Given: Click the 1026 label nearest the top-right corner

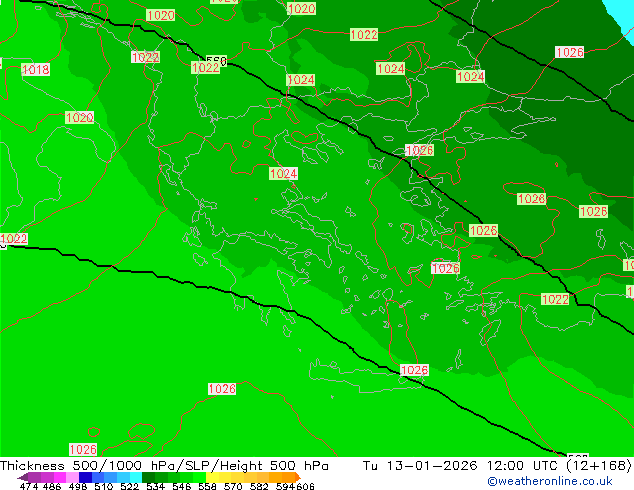Looking at the screenshot, I should 570,52.
